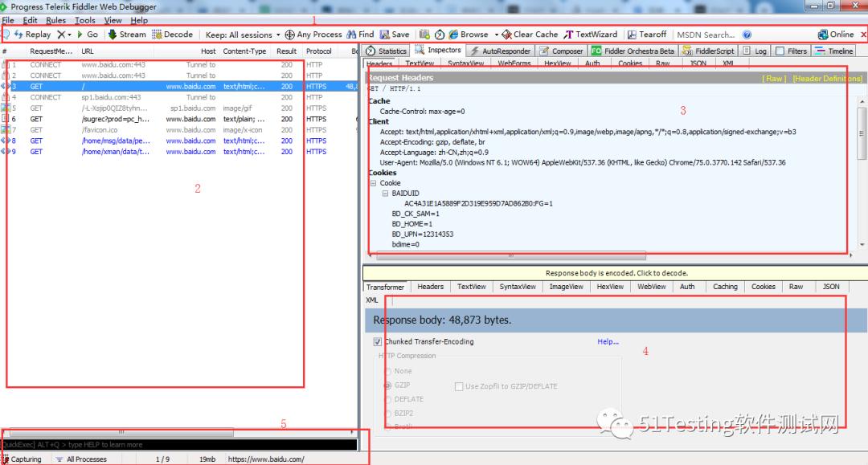Screen dimensions: 868x465
Task: Open the Rules menu
Action: (56, 20)
